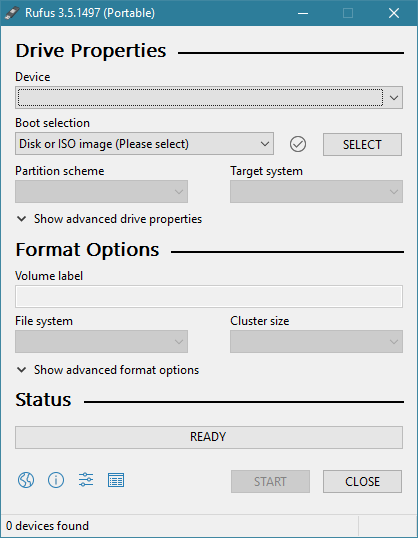Show the log window icon
418x538 pixels.
116,480
